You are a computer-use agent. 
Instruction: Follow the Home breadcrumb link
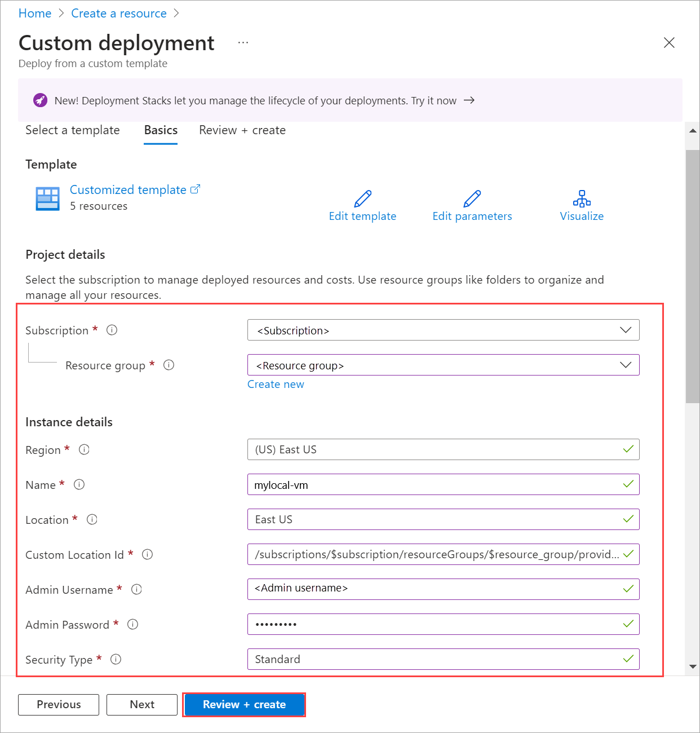34,12
